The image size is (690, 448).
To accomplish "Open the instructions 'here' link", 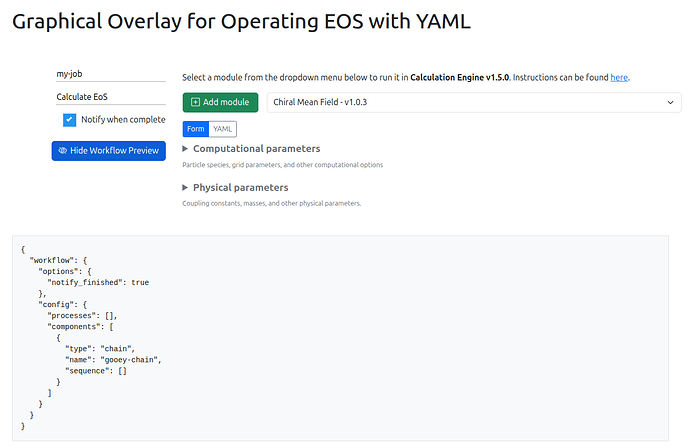I will 619,77.
